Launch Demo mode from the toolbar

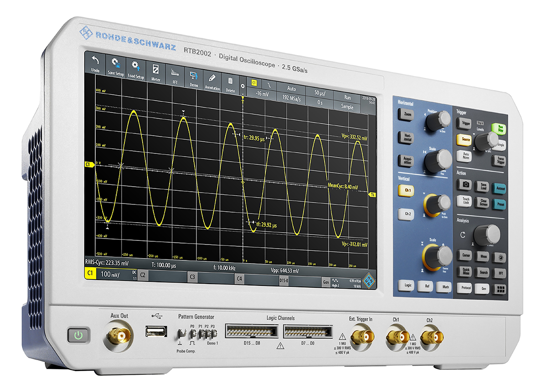(194, 78)
